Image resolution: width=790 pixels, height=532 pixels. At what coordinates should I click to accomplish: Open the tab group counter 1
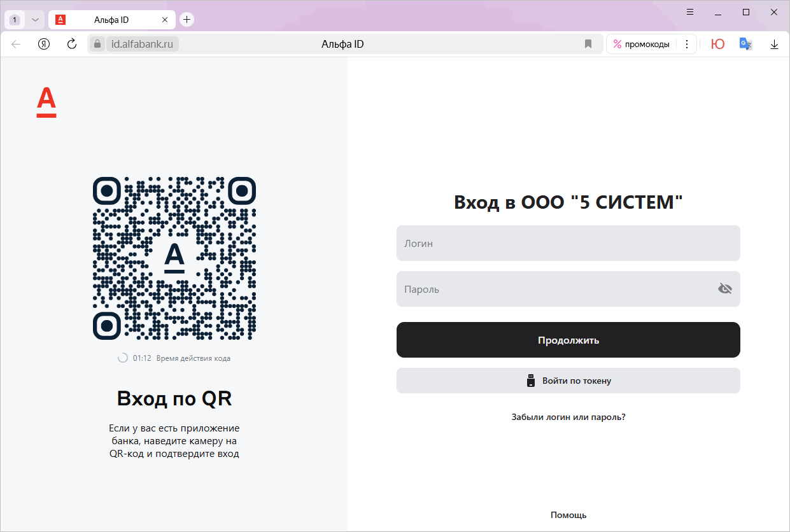(15, 20)
